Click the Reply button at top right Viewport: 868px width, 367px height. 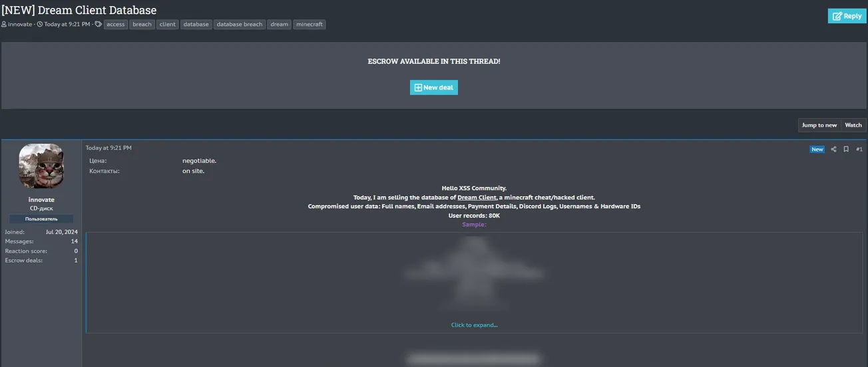coord(847,16)
